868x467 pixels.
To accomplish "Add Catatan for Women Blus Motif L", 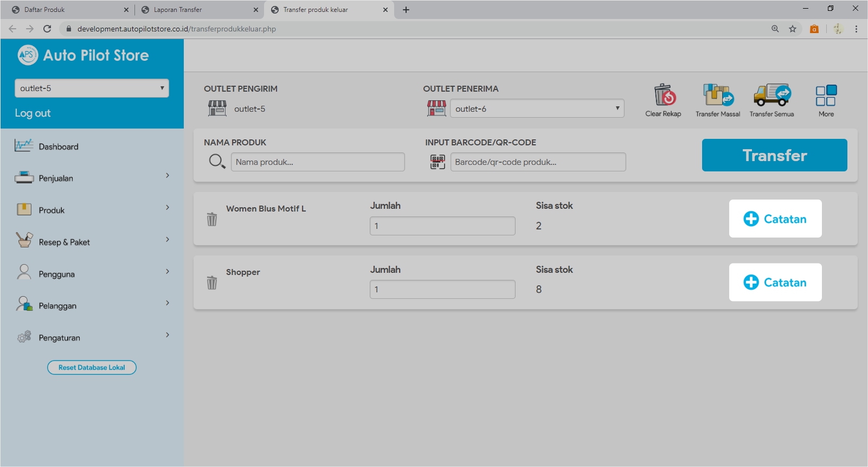I will click(775, 219).
